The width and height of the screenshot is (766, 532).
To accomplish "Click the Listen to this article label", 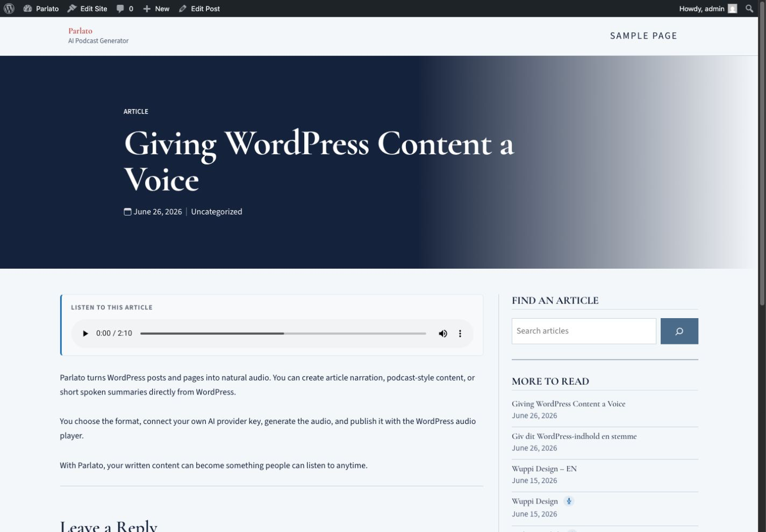I will click(x=112, y=307).
